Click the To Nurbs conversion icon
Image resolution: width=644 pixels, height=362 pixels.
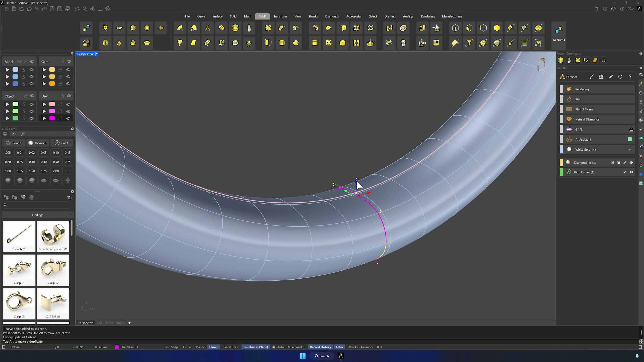(558, 30)
